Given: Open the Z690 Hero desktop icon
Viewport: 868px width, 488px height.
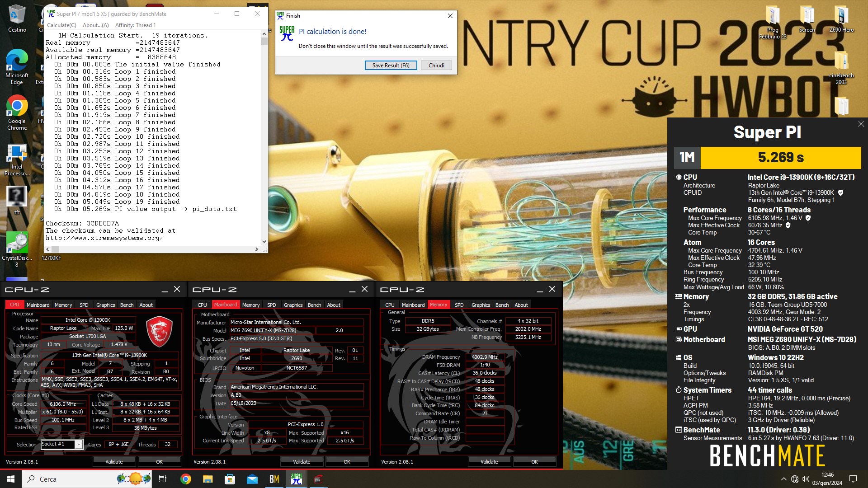Looking at the screenshot, I should click(x=841, y=19).
